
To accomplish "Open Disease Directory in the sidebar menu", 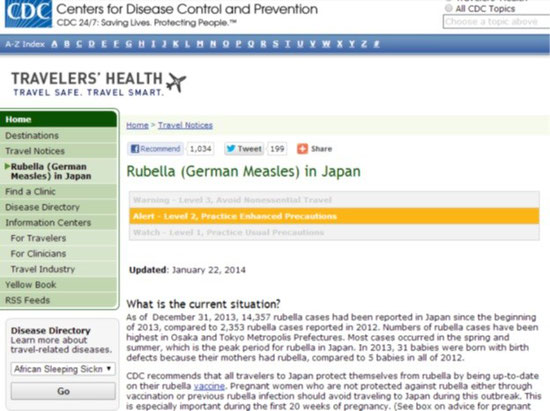I will [58, 207].
